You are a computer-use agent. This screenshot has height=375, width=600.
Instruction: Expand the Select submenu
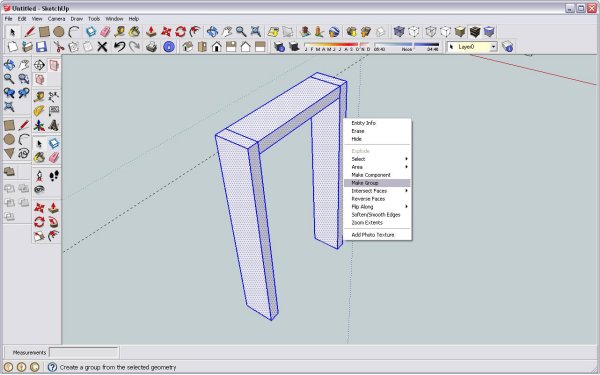coord(377,159)
